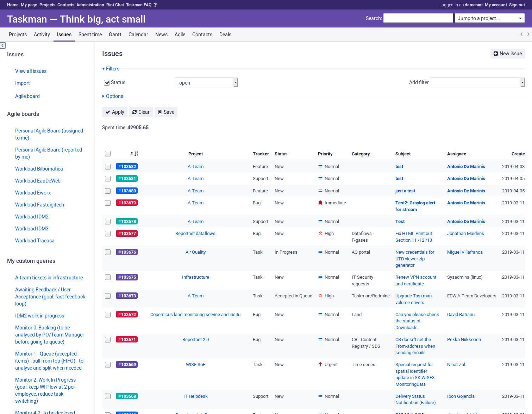Click the New issue button
Image resolution: width=532 pixels, height=414 pixels.
pyautogui.click(x=507, y=54)
